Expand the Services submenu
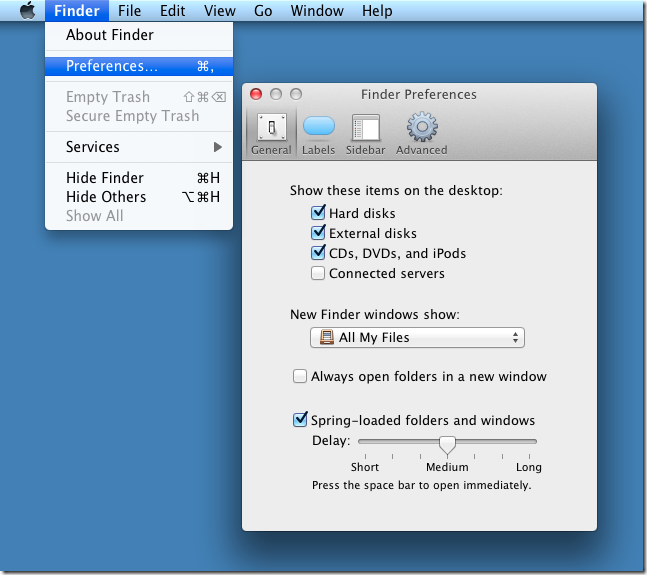Viewport: 647px width, 575px height. (x=139, y=147)
